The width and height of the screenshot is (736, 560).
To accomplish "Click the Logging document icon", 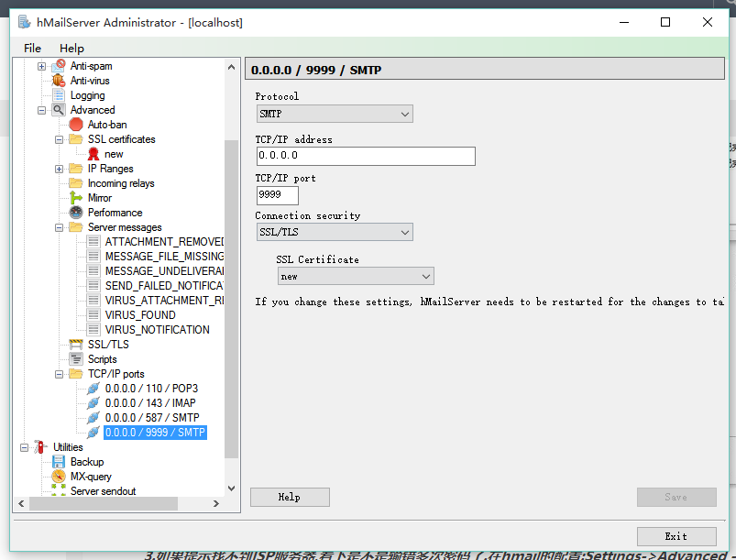I will click(x=59, y=95).
